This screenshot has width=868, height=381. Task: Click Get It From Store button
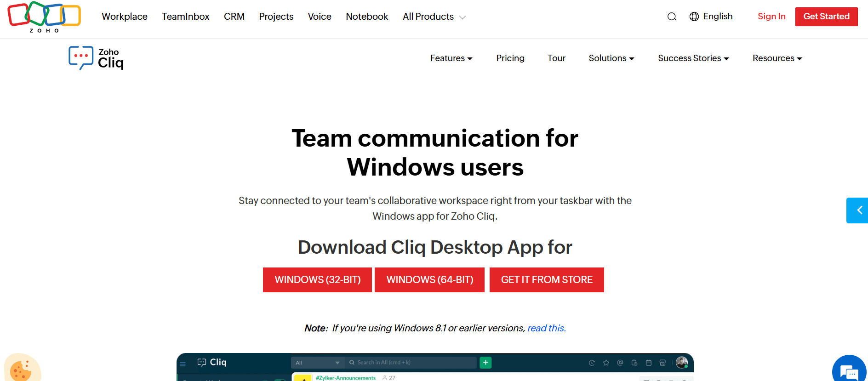547,280
